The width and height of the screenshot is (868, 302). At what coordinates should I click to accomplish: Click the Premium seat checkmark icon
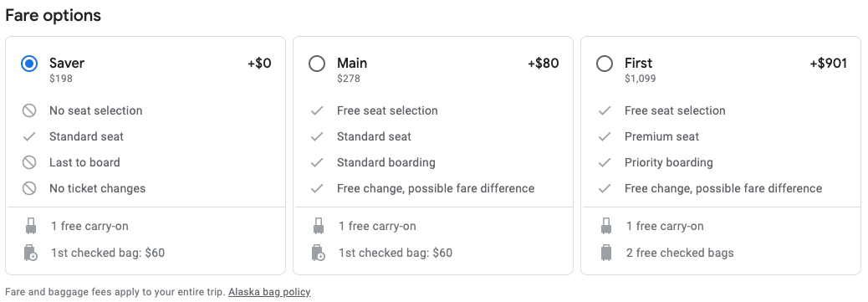[x=605, y=136]
